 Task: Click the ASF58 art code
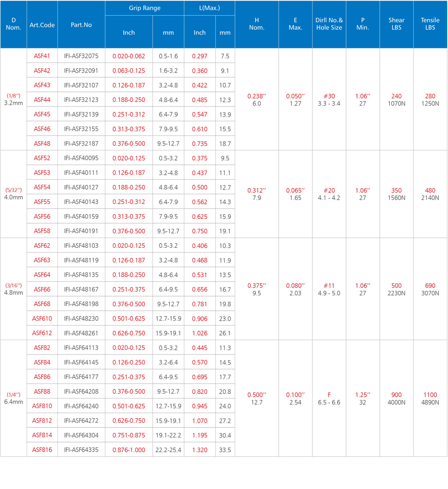[42, 231]
